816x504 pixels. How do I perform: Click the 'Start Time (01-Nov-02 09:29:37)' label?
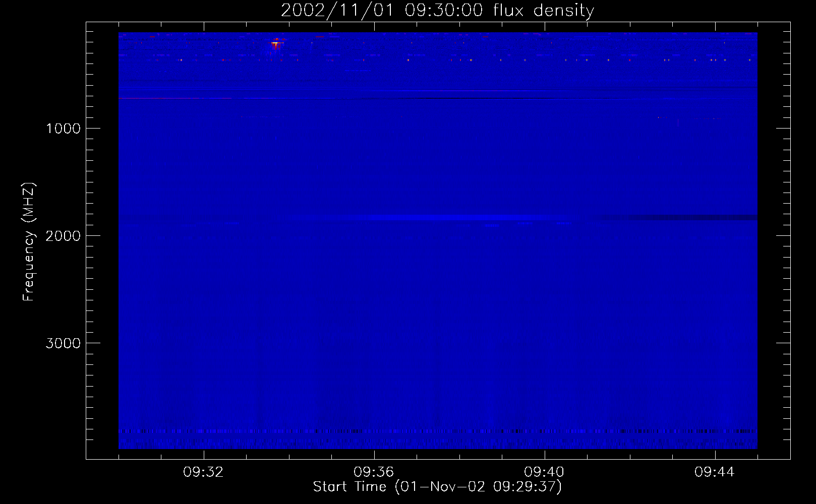pyautogui.click(x=437, y=487)
